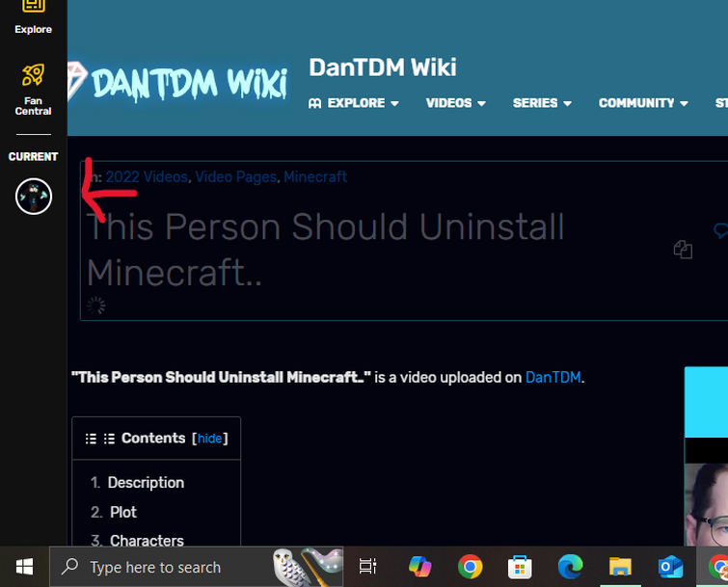Click the search magnifier icon in taskbar
The width and height of the screenshot is (728, 587).
(70, 566)
